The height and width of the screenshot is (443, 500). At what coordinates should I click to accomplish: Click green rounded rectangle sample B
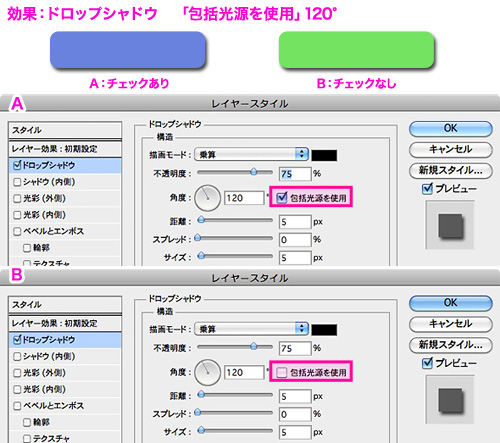click(x=356, y=50)
